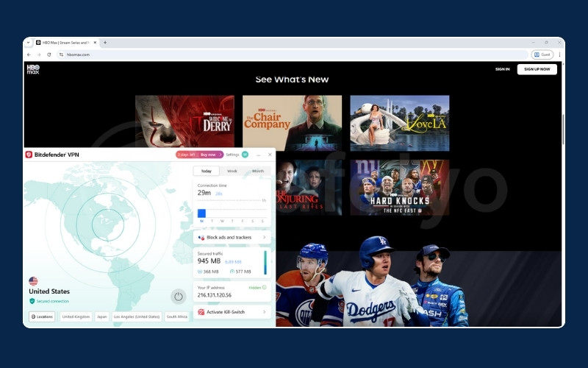Viewport: 588px width, 368px height.
Task: Click the download traffic icon by 368 MB
Action: point(200,272)
